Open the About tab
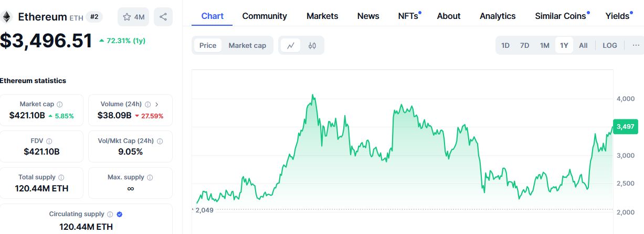 (449, 16)
